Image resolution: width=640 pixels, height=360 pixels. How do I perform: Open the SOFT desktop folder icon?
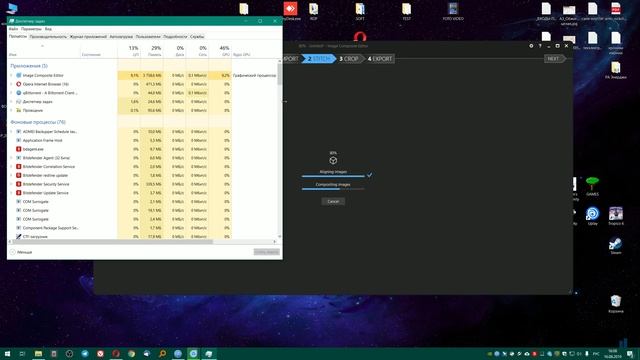(360, 11)
